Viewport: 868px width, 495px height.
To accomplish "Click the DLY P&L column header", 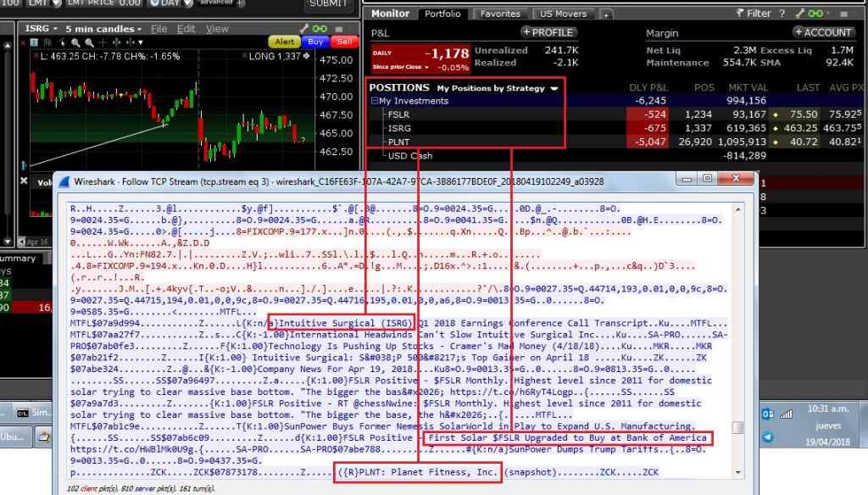I will 648,87.
